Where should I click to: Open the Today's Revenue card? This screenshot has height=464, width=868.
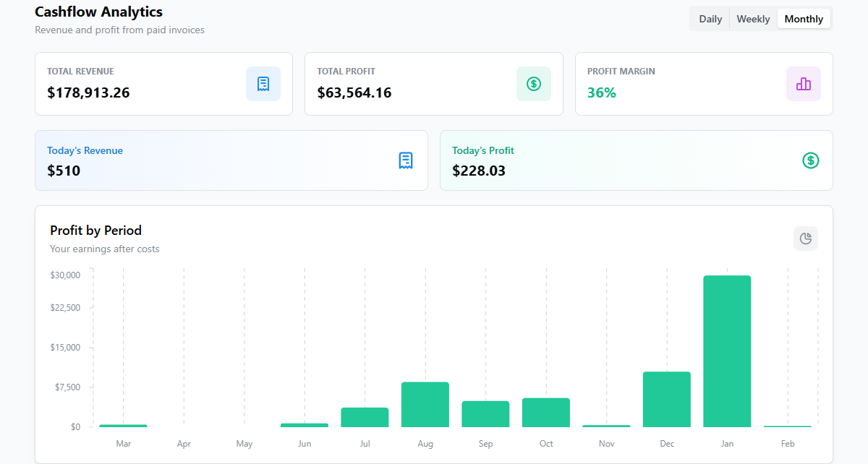(x=231, y=160)
